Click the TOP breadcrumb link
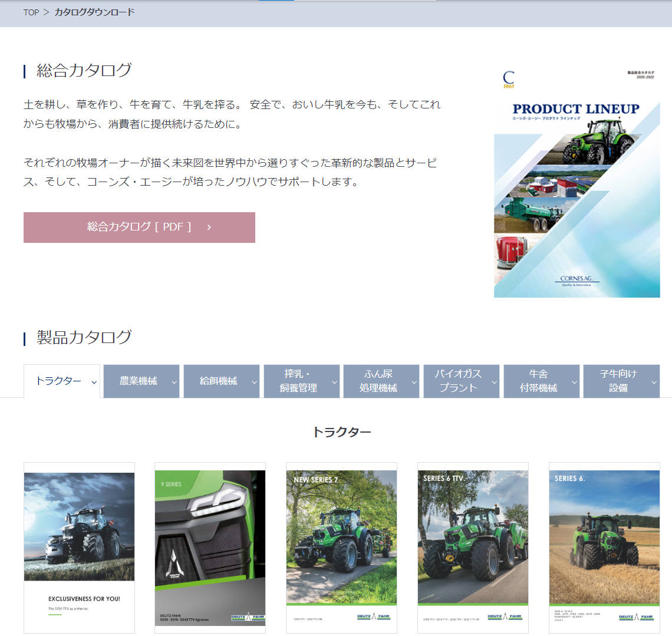672x636 pixels. [x=31, y=12]
